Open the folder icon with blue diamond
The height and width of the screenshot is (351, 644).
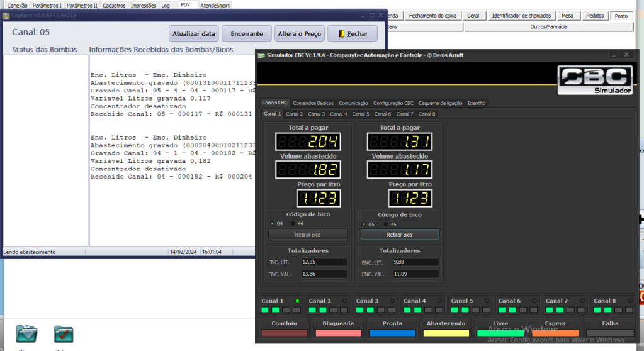(x=26, y=334)
